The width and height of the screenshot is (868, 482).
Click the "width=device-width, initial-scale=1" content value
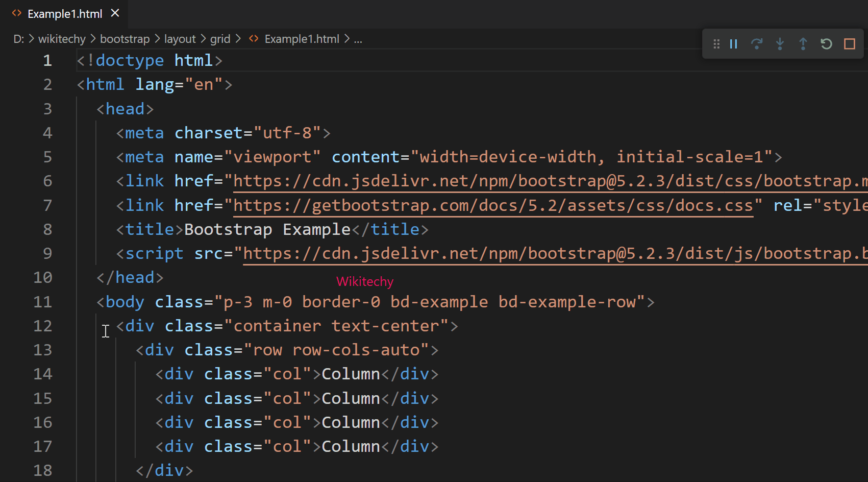point(592,157)
